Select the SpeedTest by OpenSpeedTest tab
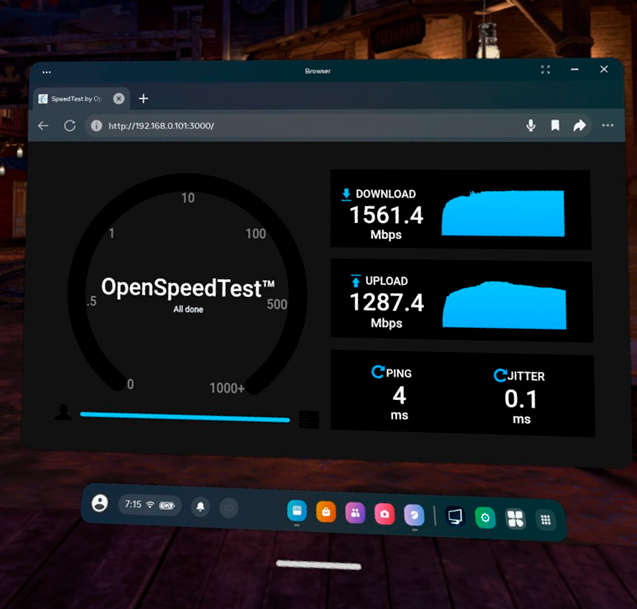Viewport: 637px width, 609px height. (81, 99)
